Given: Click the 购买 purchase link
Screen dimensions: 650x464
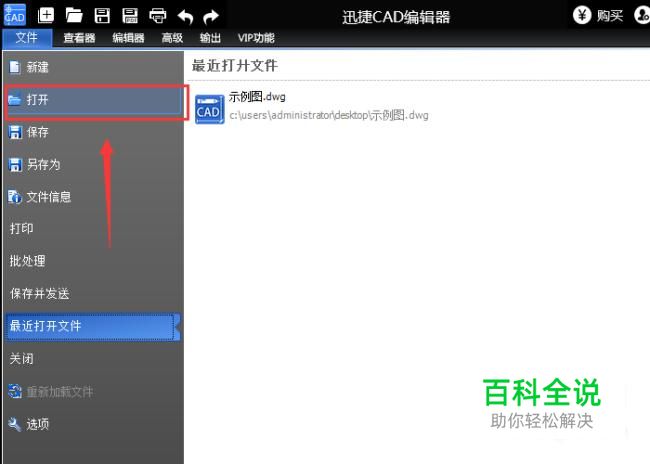Looking at the screenshot, I should click(610, 16).
